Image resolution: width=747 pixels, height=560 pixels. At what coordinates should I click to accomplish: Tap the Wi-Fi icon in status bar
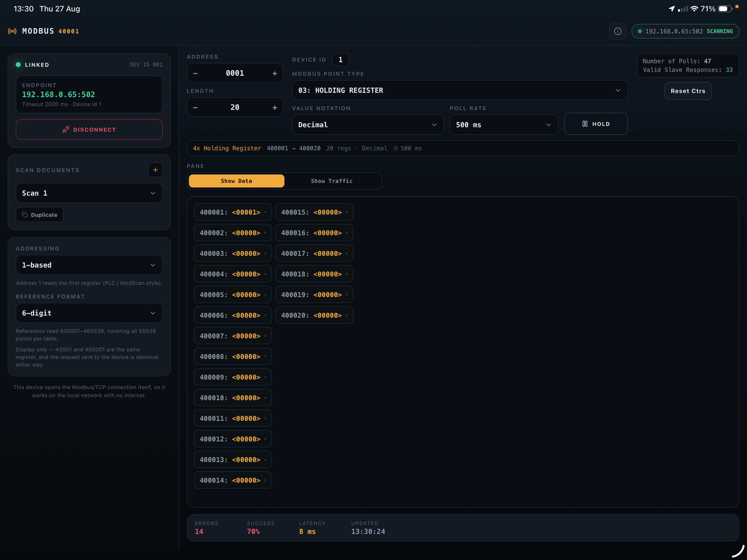tap(694, 9)
